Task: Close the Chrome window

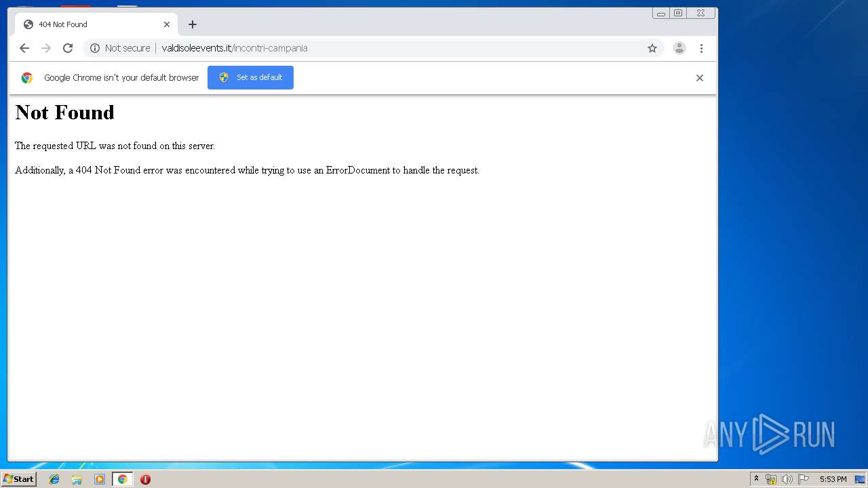Action: point(701,13)
